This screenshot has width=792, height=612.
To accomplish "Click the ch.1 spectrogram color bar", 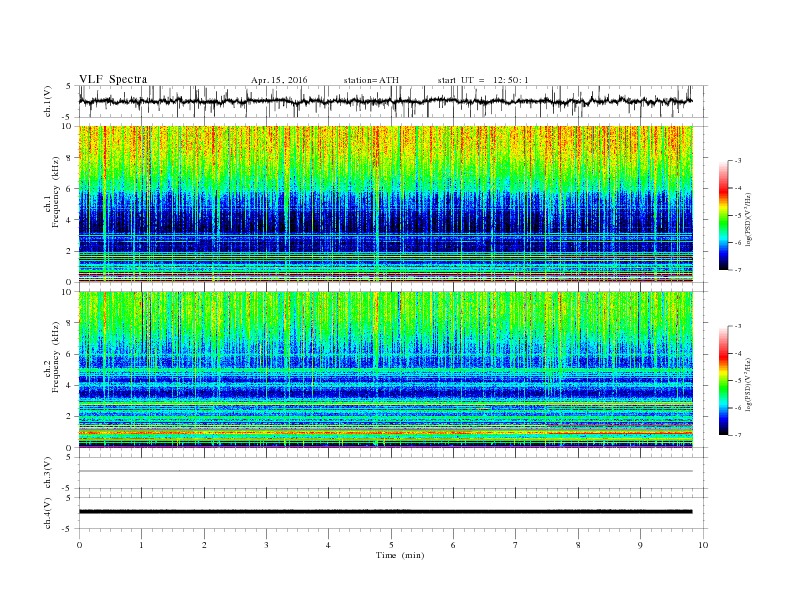I will point(723,215).
